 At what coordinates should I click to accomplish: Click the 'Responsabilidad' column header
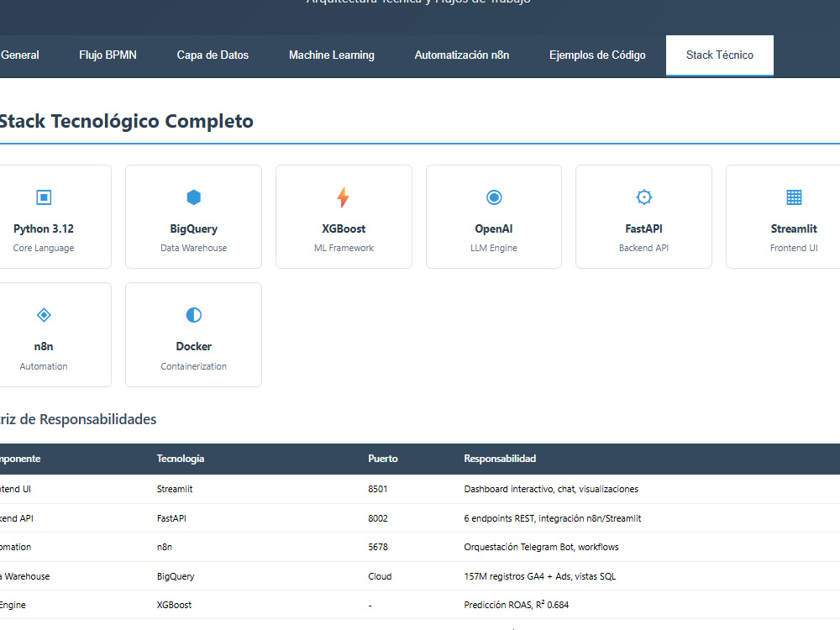(x=500, y=459)
